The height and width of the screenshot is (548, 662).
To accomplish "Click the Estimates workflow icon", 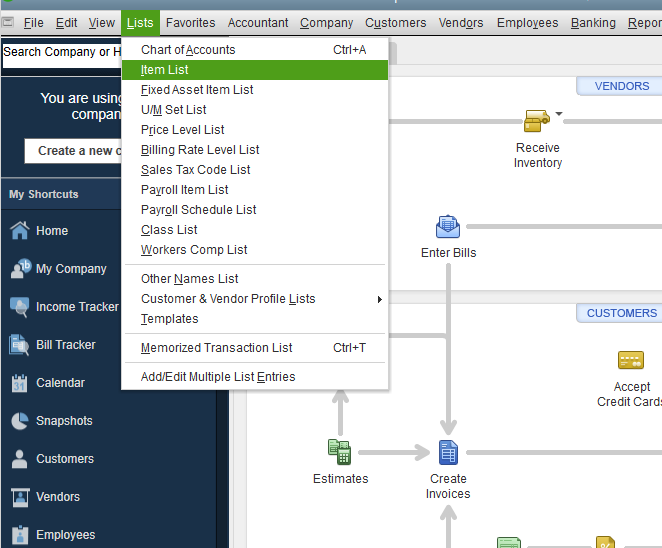I will [340, 452].
